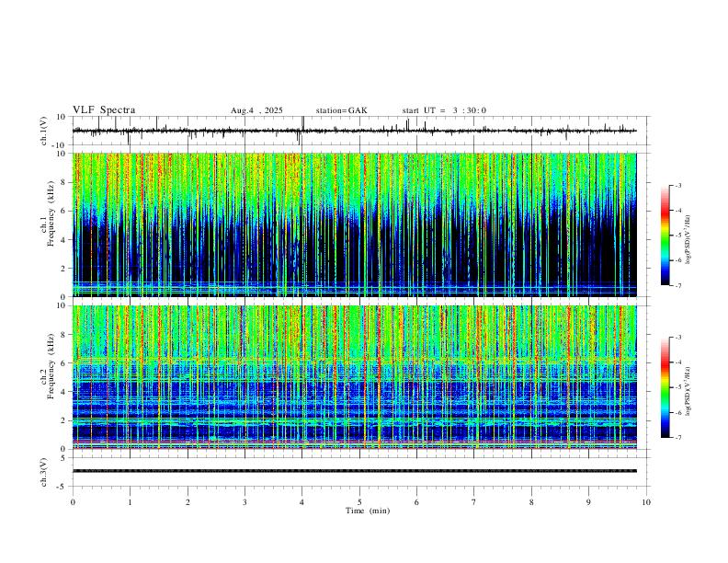The height and width of the screenshot is (563, 728).
Task: Click time axis tick label "4"
Action: pos(302,502)
